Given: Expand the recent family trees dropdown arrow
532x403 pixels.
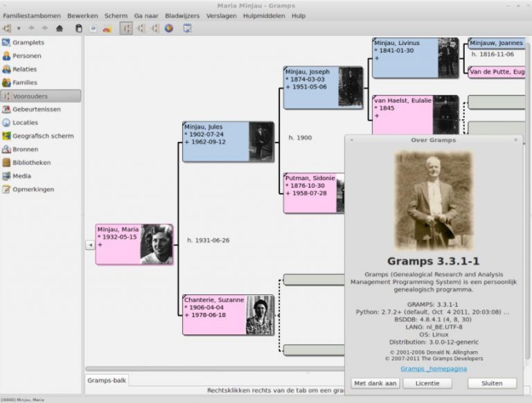Looking at the screenshot, I should coord(19,28).
